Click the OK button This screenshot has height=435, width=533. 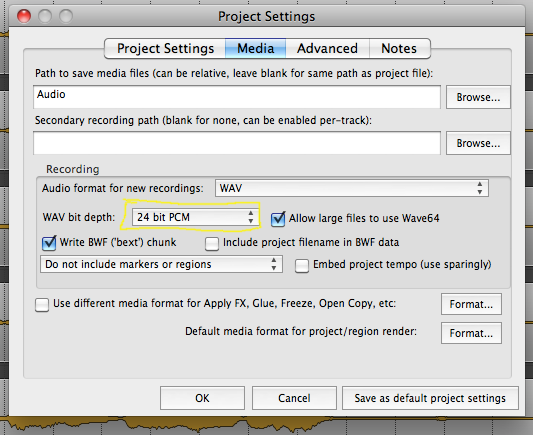click(x=202, y=398)
